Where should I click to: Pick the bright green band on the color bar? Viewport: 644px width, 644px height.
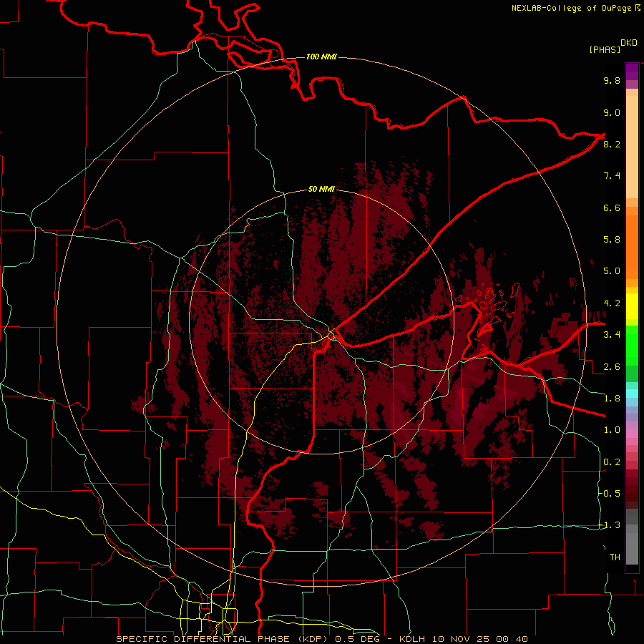[x=632, y=346]
